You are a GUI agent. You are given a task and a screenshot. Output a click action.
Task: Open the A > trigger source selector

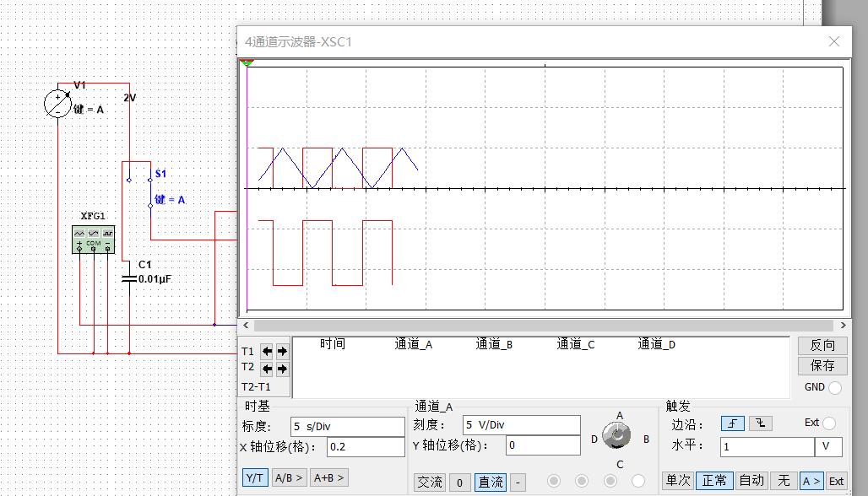coord(811,481)
